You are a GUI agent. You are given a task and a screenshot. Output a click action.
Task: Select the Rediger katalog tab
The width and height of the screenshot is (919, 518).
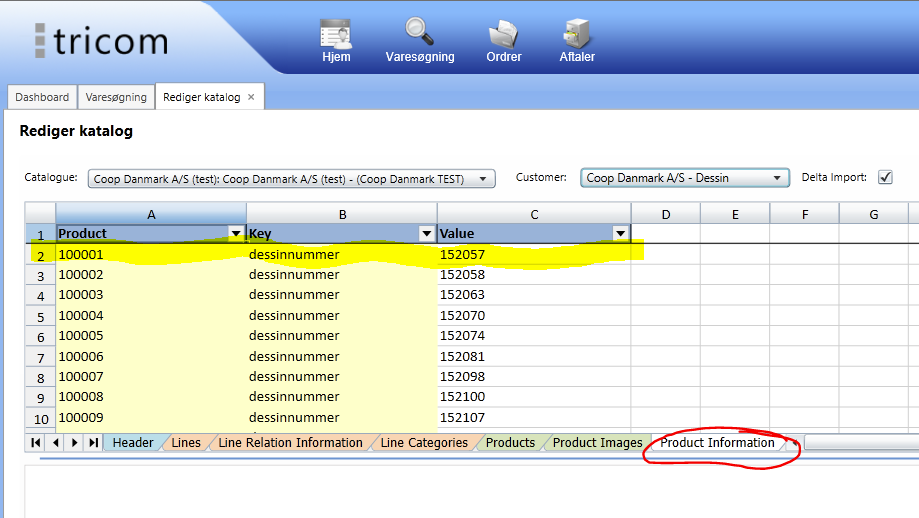coord(201,97)
